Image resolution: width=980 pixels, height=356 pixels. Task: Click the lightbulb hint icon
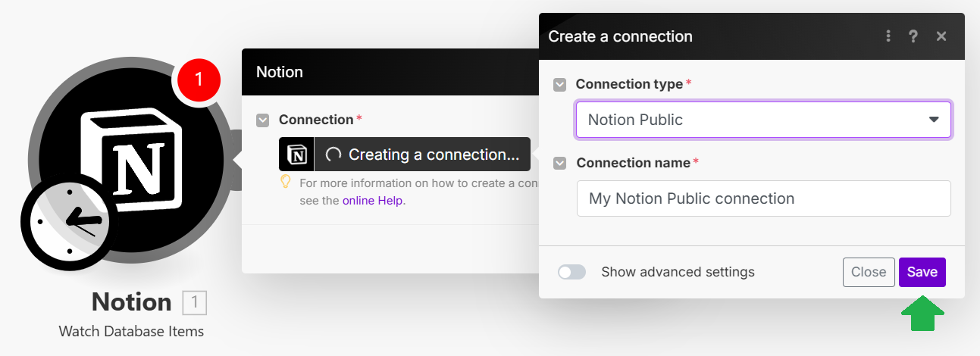coord(286,182)
